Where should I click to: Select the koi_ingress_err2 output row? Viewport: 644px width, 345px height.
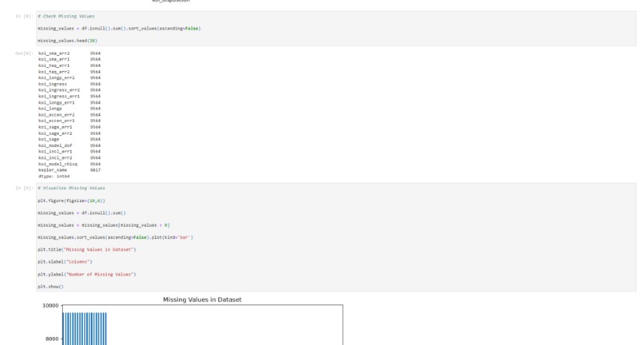[x=70, y=90]
